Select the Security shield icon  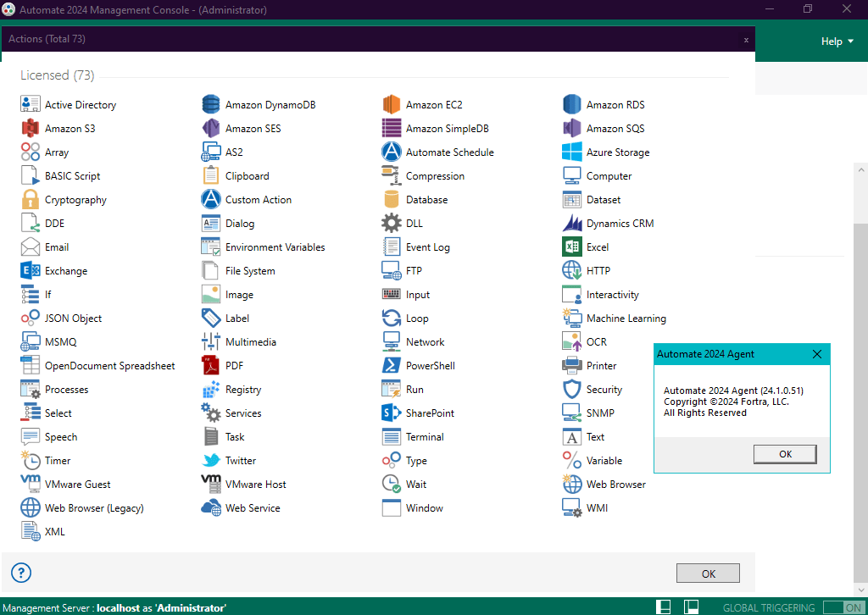point(572,389)
